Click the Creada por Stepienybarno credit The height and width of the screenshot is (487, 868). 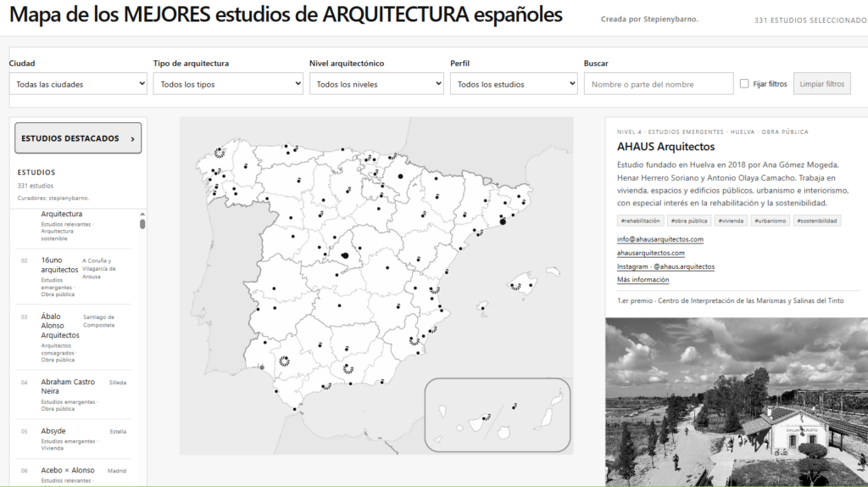[649, 19]
